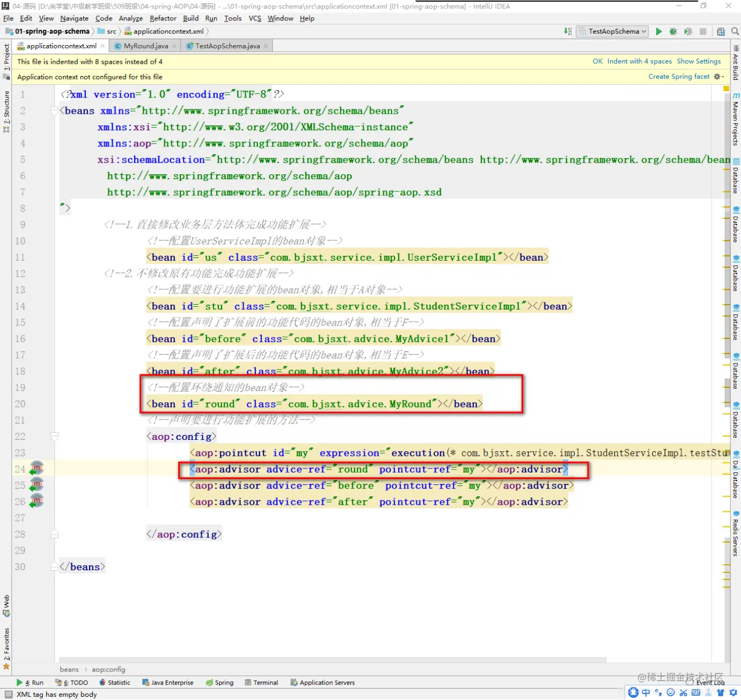Click the Create Spring facet link
741x700 pixels.
tap(679, 77)
